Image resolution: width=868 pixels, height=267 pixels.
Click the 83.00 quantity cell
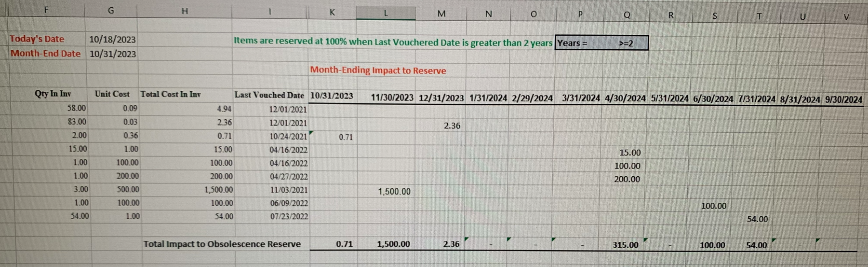click(77, 122)
